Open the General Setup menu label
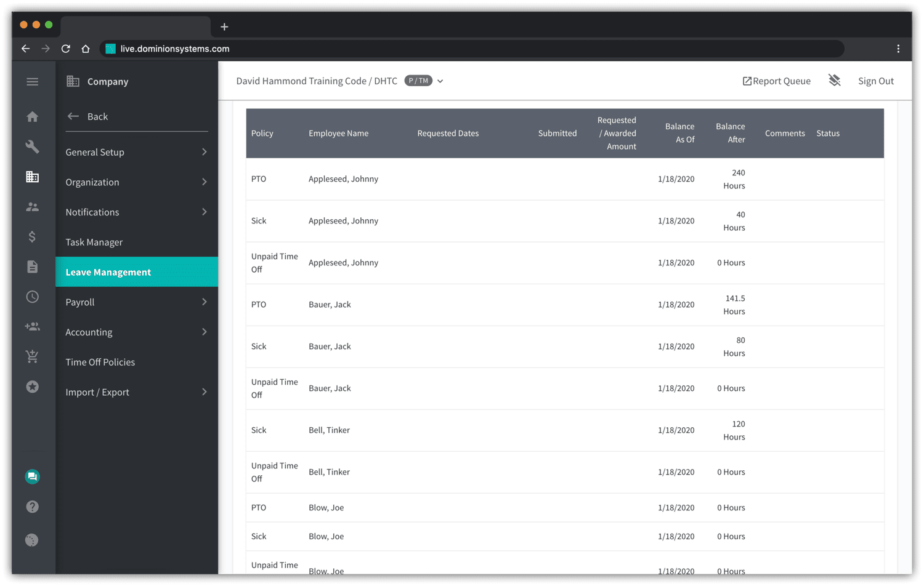The width and height of the screenshot is (924, 586). pyautogui.click(x=95, y=152)
